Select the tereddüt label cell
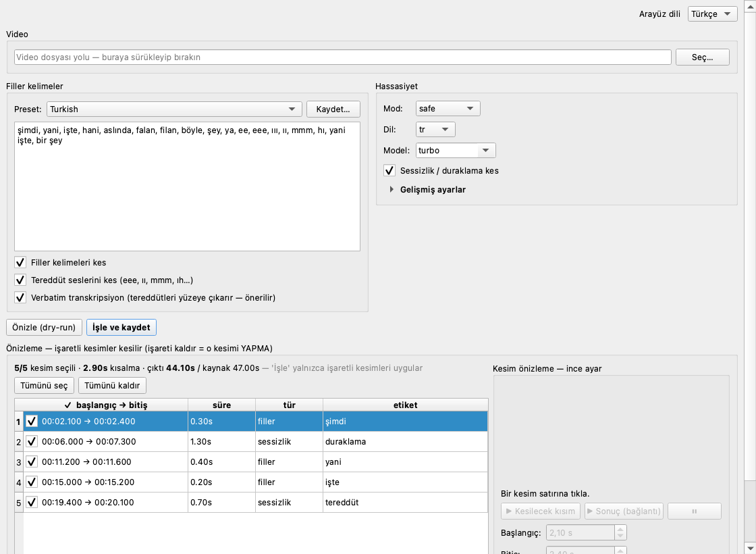This screenshot has height=554, width=756. pos(406,503)
